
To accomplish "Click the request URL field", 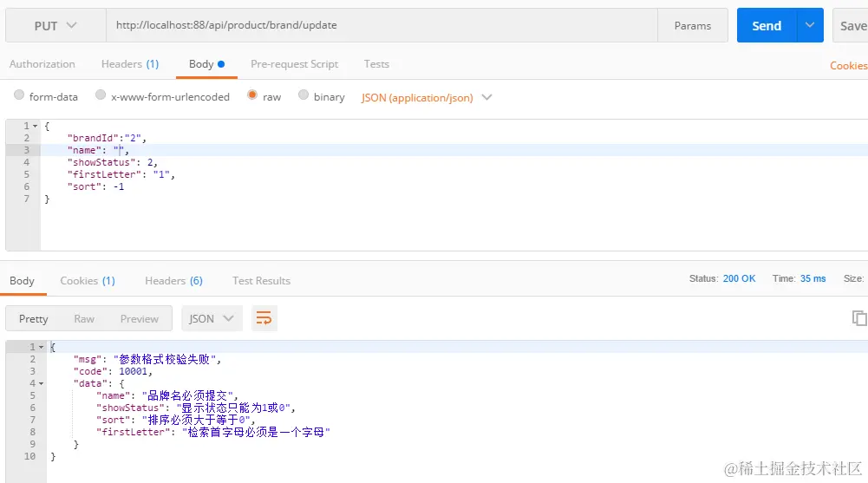I will click(382, 25).
